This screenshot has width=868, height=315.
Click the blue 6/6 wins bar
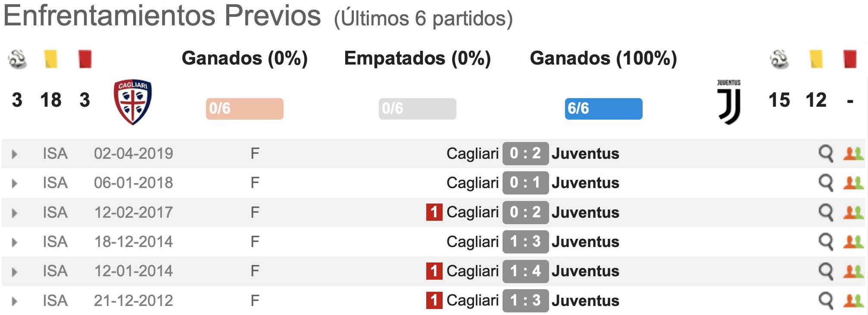pyautogui.click(x=603, y=108)
